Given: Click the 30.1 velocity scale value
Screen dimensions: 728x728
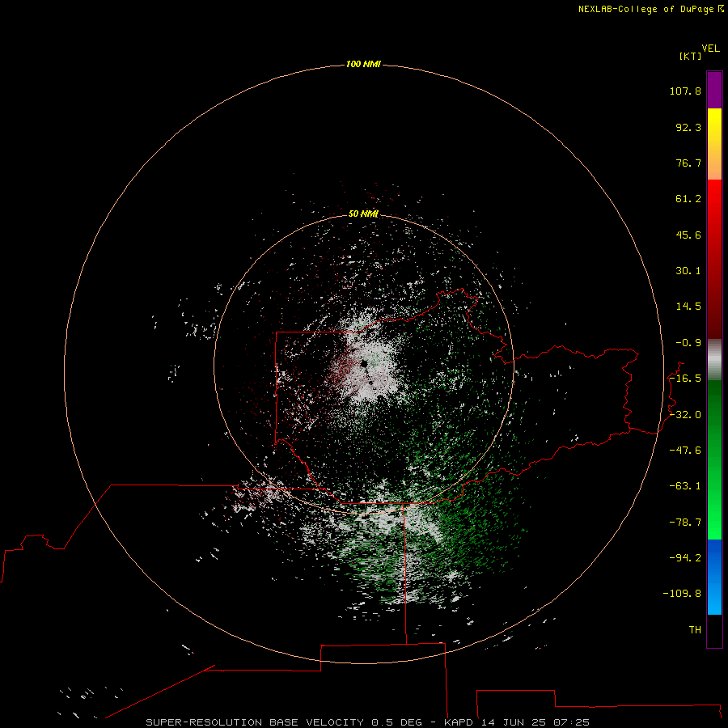Looking at the screenshot, I should 688,271.
